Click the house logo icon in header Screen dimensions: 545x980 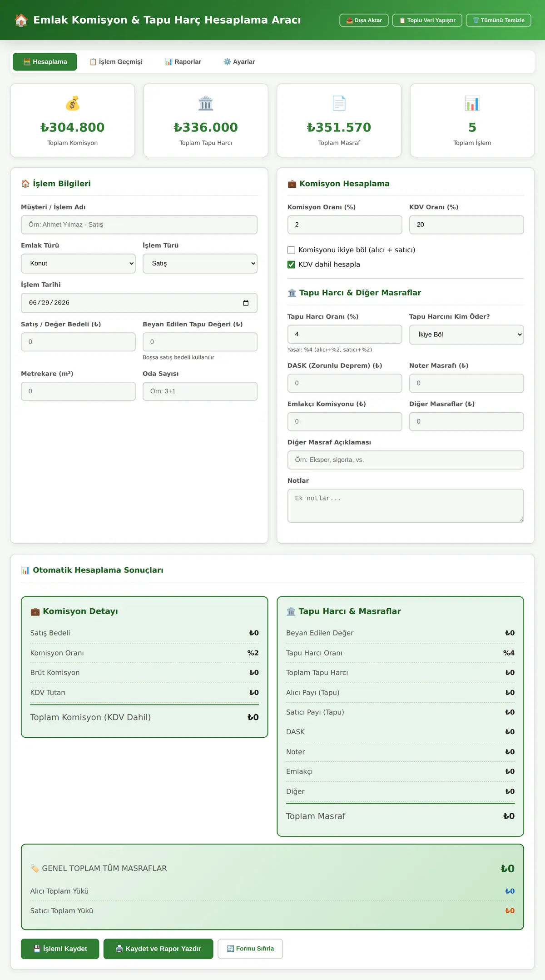tap(21, 20)
